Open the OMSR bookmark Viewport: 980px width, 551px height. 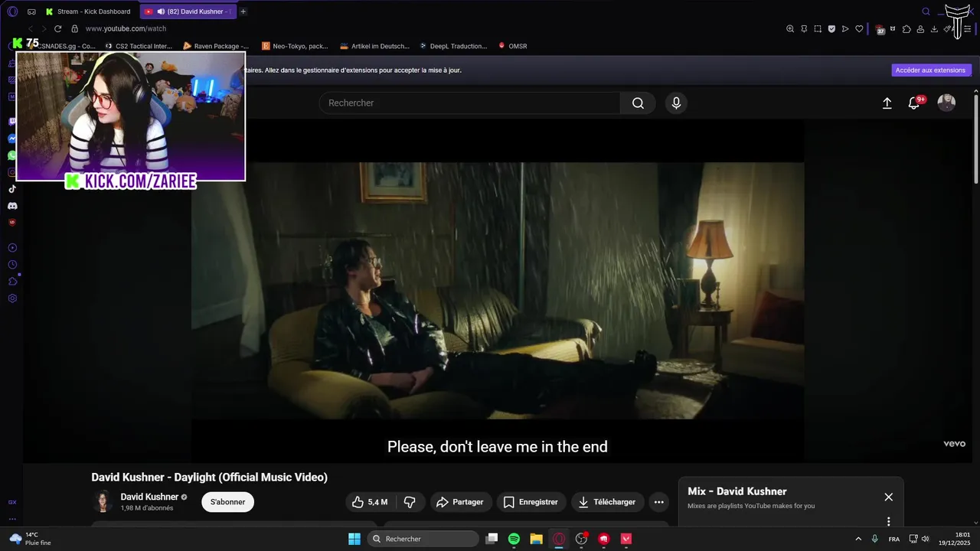tap(513, 46)
